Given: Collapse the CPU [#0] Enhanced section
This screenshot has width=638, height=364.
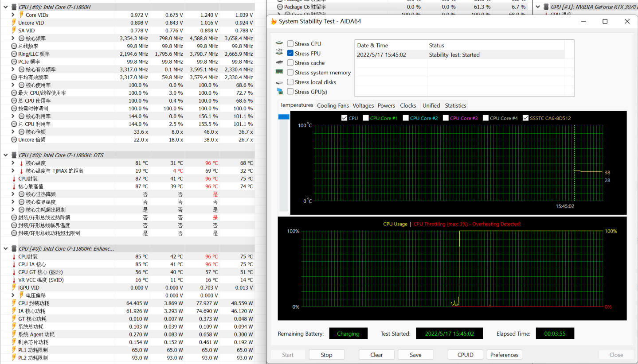Looking at the screenshot, I should click(x=6, y=249).
